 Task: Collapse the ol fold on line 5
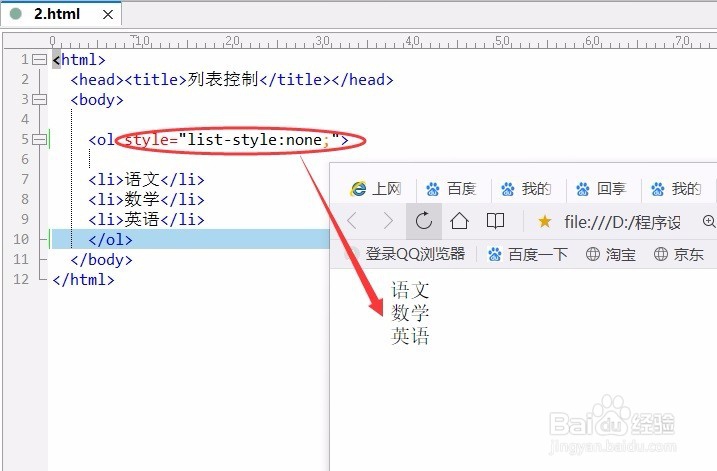40,139
